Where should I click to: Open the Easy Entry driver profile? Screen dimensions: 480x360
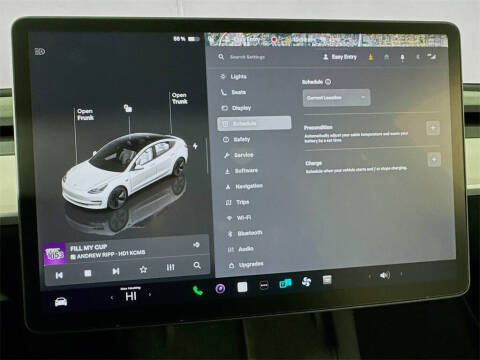[340, 57]
